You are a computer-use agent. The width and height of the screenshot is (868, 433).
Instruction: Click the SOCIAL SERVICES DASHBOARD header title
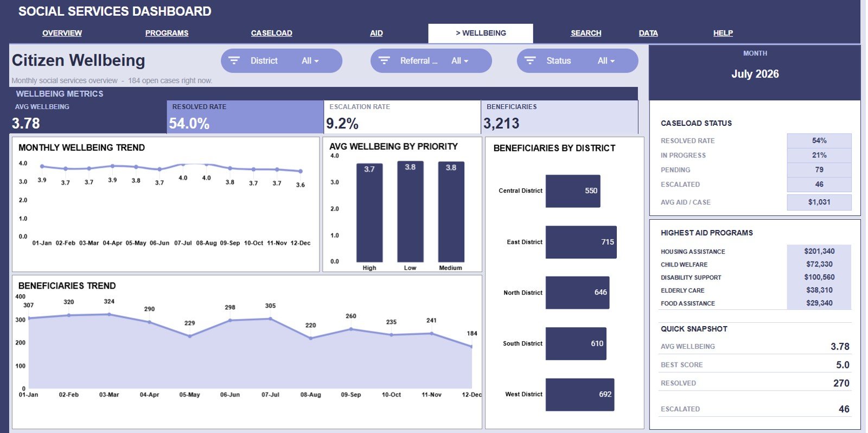pos(115,11)
